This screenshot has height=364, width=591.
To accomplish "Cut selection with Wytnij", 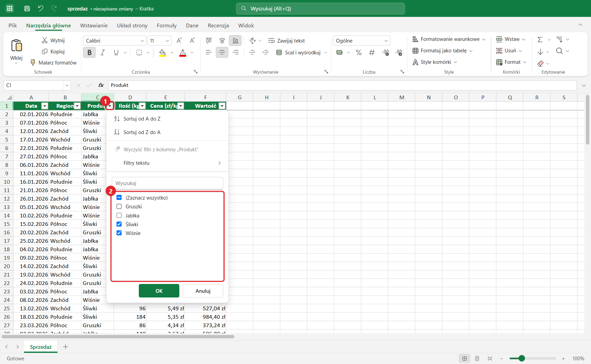I will click(x=53, y=40).
